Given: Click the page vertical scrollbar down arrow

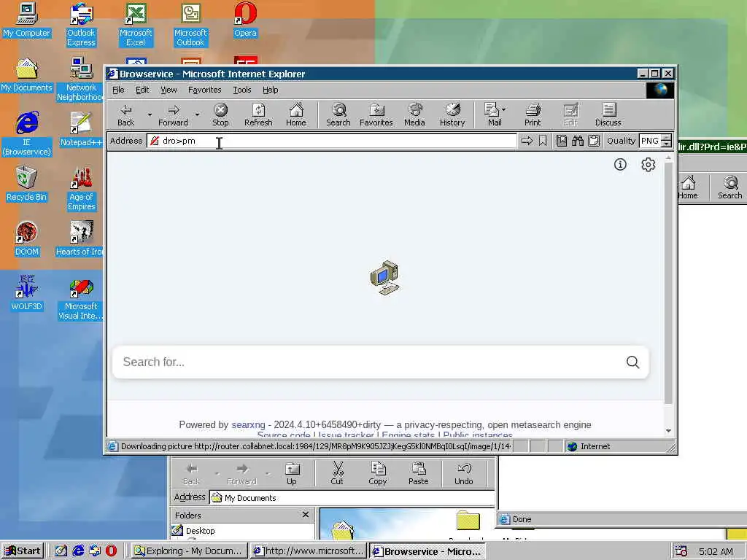Looking at the screenshot, I should pos(668,430).
